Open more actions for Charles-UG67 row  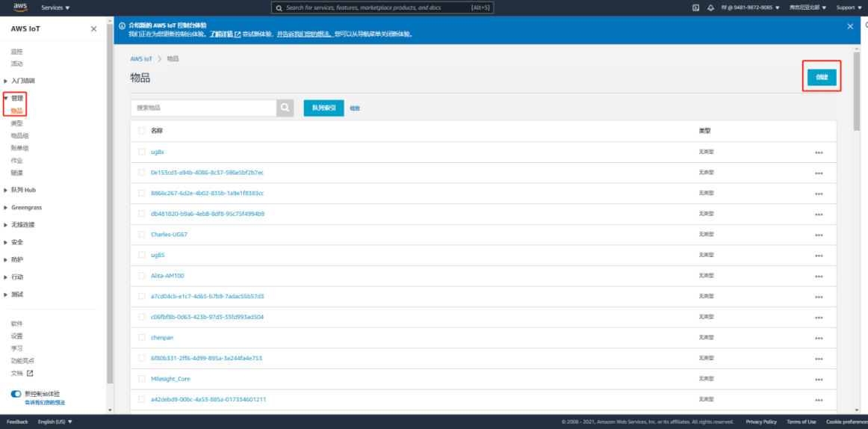[819, 235]
